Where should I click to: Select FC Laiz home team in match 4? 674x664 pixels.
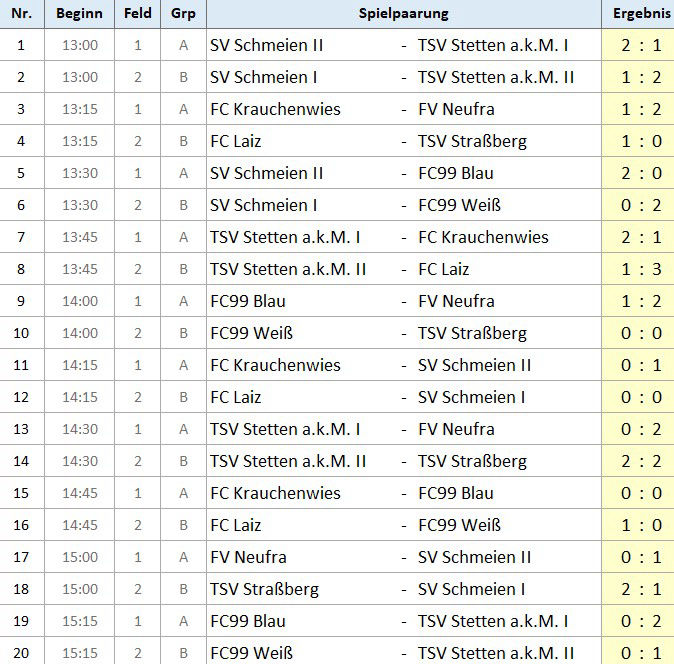pyautogui.click(x=235, y=141)
